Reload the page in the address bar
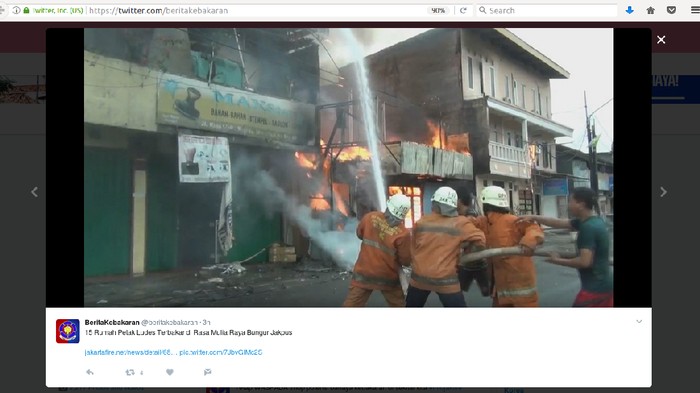The width and height of the screenshot is (700, 393). tap(463, 10)
